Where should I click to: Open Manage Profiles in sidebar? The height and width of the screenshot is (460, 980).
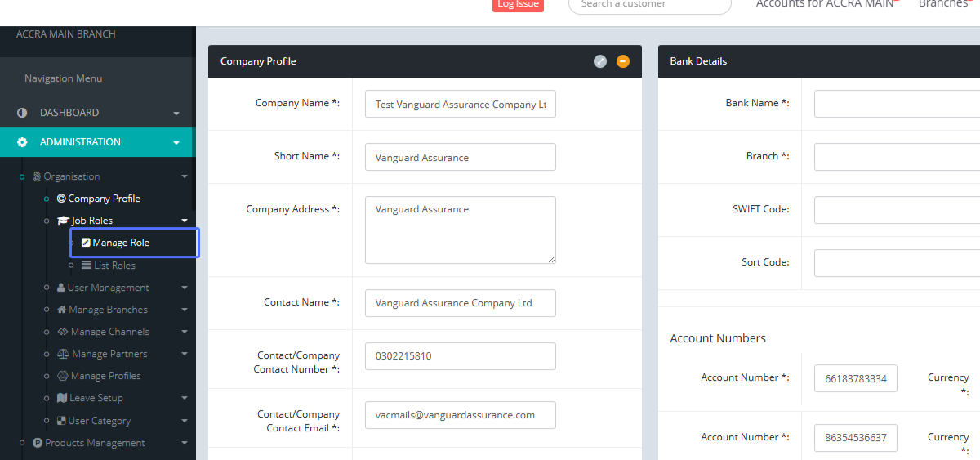click(x=105, y=376)
